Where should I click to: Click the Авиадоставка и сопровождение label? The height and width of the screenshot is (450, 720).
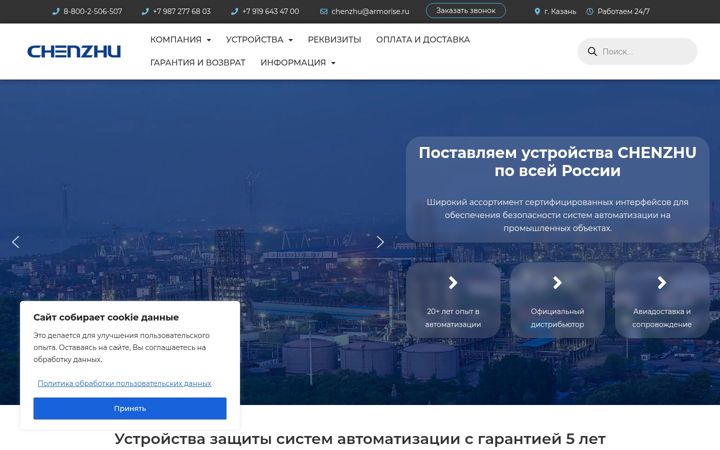tap(662, 318)
